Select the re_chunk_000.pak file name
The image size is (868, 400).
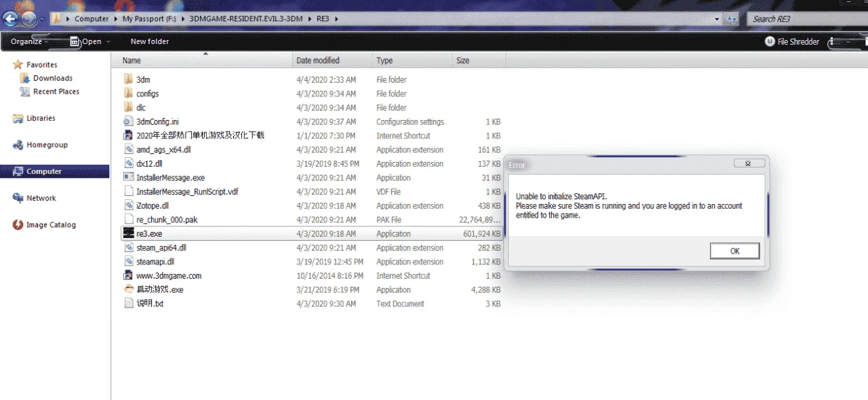point(167,220)
